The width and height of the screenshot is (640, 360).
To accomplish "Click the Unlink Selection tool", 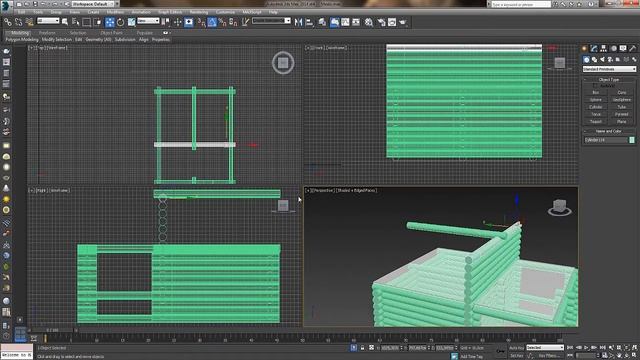I will (x=18, y=22).
